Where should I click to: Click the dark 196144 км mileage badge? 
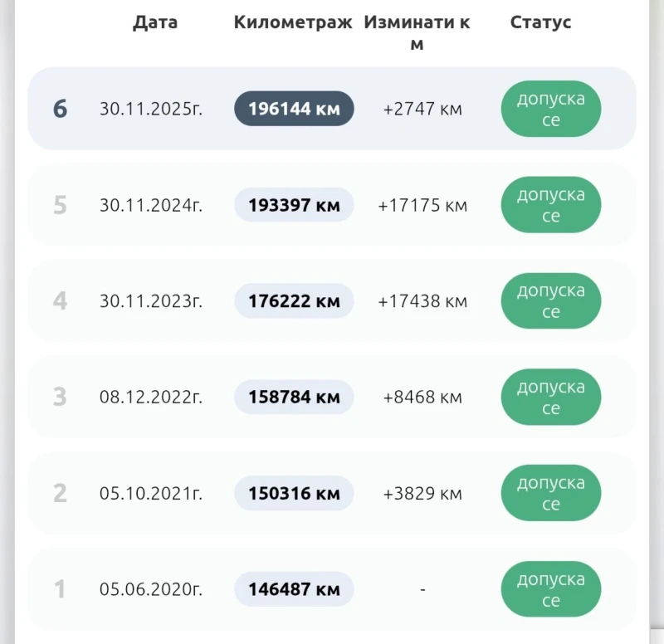tap(293, 108)
